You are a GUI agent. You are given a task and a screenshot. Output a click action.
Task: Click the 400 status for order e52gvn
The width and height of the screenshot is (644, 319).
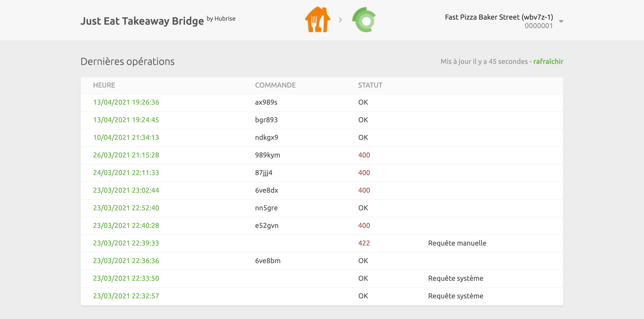click(x=364, y=226)
